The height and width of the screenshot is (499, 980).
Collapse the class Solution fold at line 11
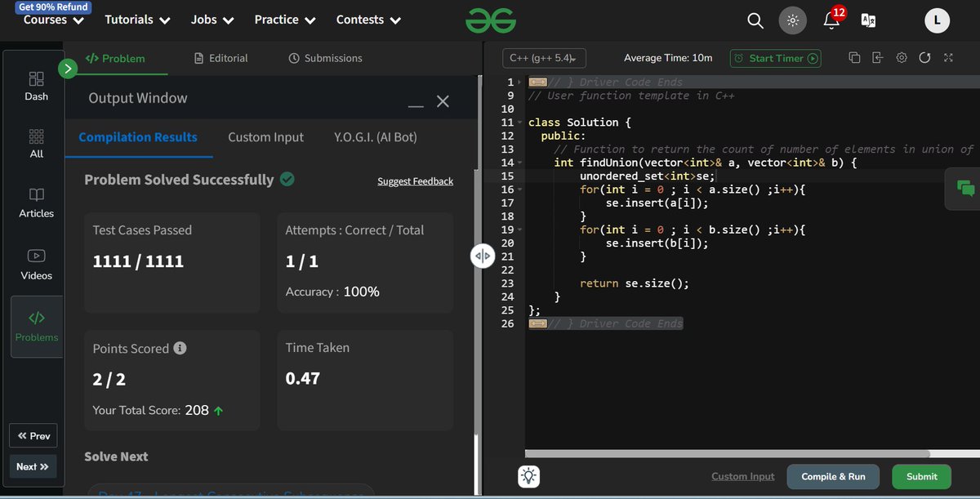520,123
